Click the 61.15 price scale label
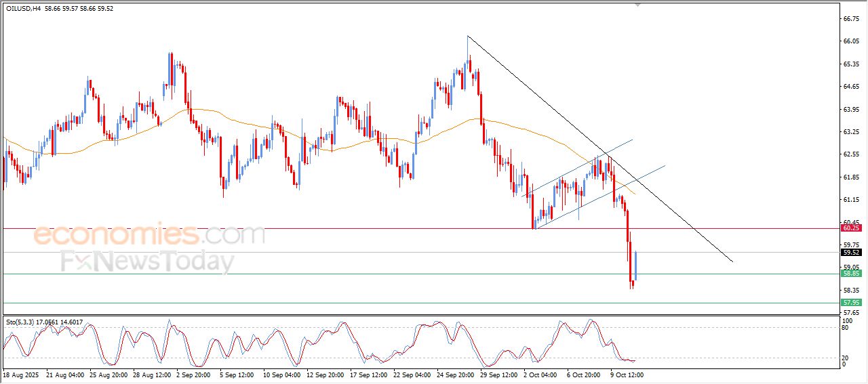The height and width of the screenshot is (384, 868). tap(850, 200)
